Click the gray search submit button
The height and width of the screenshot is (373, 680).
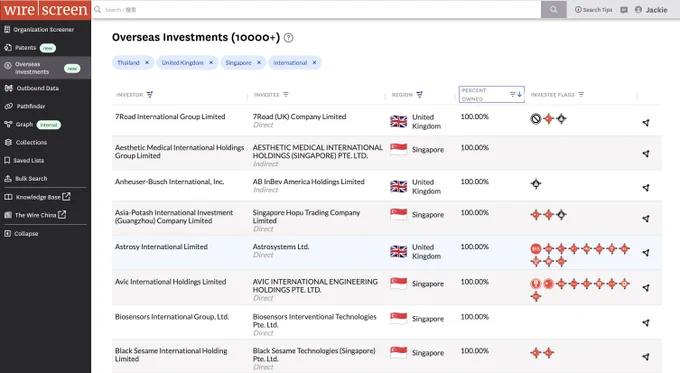pyautogui.click(x=553, y=10)
